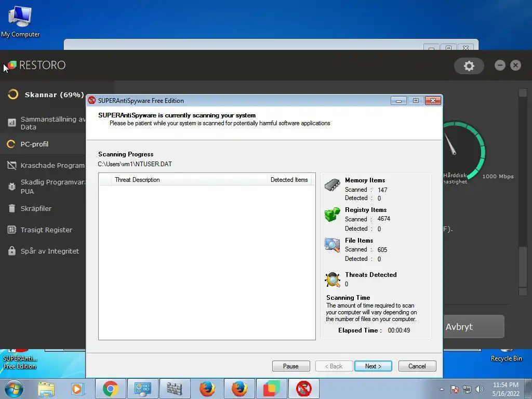The image size is (532, 399).
Task: Click Registry scanned count 4674
Action: pos(384,219)
